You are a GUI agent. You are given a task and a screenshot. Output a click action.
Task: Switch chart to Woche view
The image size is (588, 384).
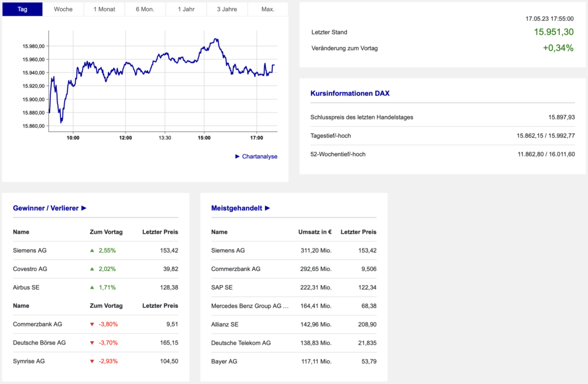pyautogui.click(x=63, y=9)
